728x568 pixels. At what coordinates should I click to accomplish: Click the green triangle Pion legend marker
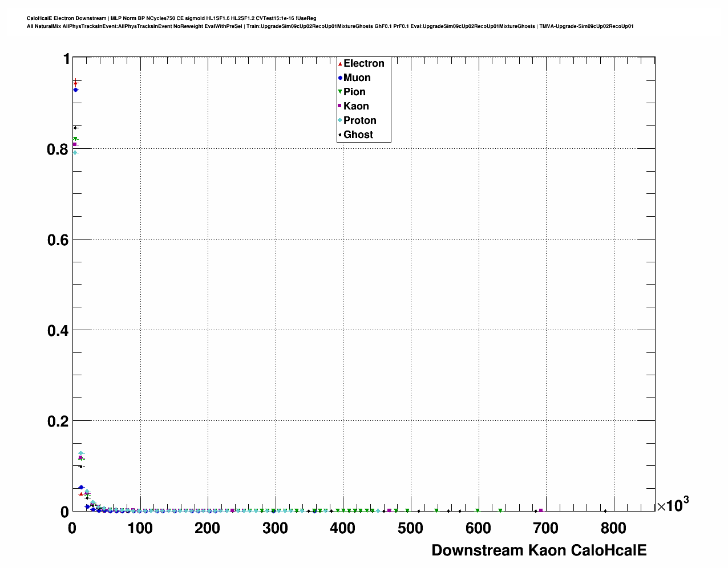pos(340,92)
